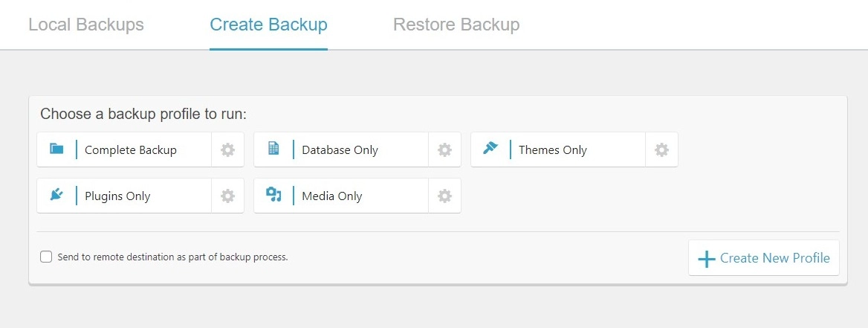Click the paintbrush Themes icon

point(490,149)
